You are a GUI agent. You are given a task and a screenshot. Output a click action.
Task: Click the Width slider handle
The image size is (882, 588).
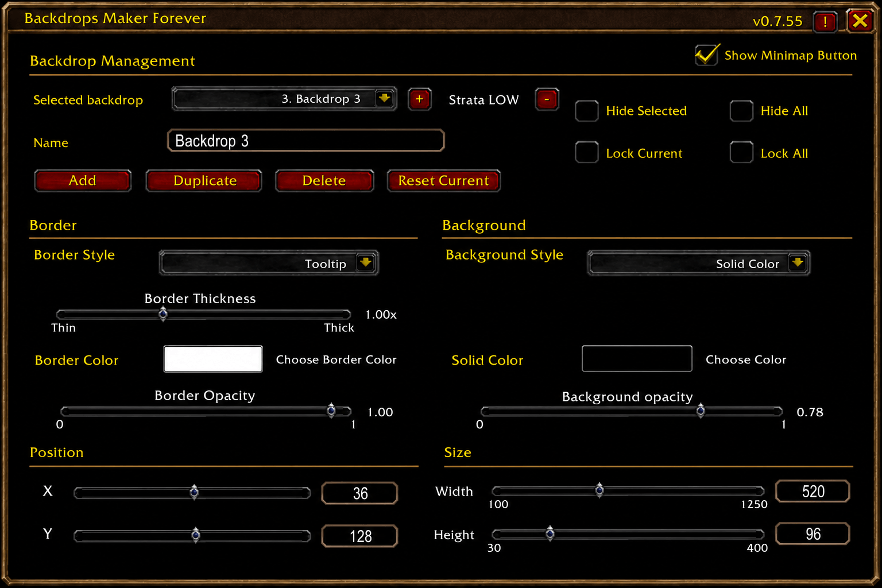click(599, 490)
